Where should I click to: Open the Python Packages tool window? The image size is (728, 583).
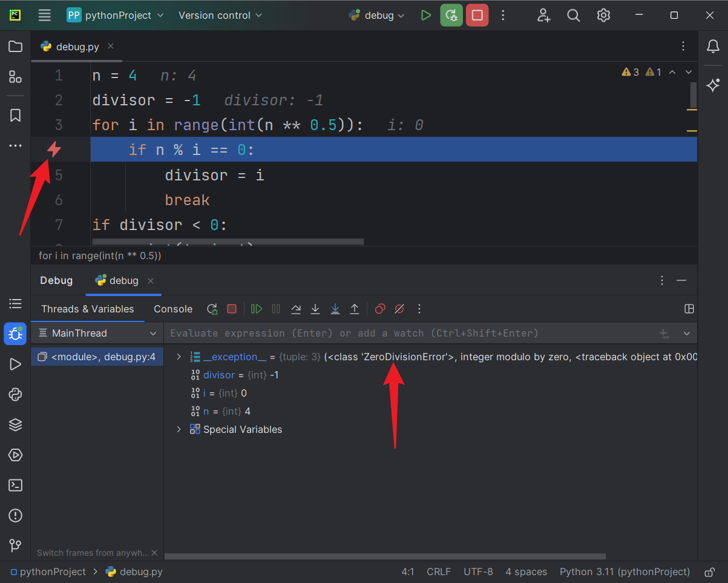pyautogui.click(x=16, y=424)
